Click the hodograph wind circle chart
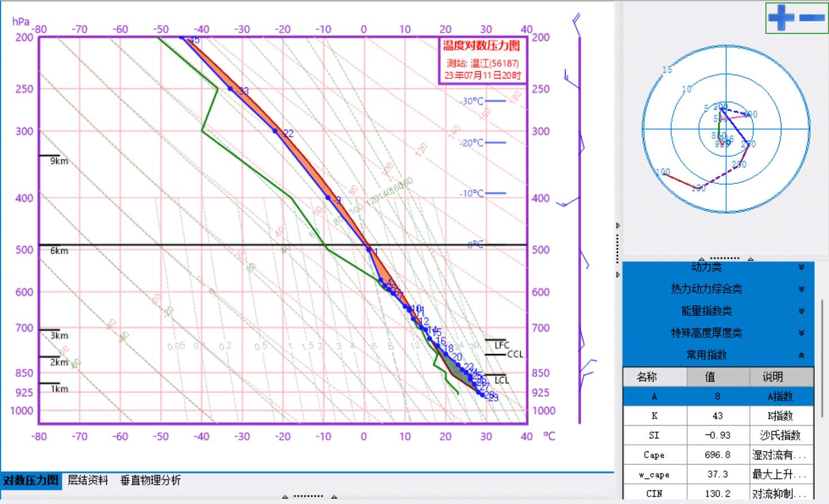The image size is (829, 504). (x=726, y=129)
